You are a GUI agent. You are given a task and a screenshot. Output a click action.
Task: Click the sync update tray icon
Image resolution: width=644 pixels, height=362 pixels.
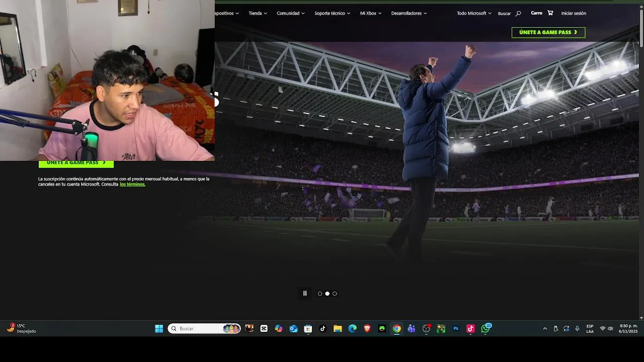coord(567,329)
